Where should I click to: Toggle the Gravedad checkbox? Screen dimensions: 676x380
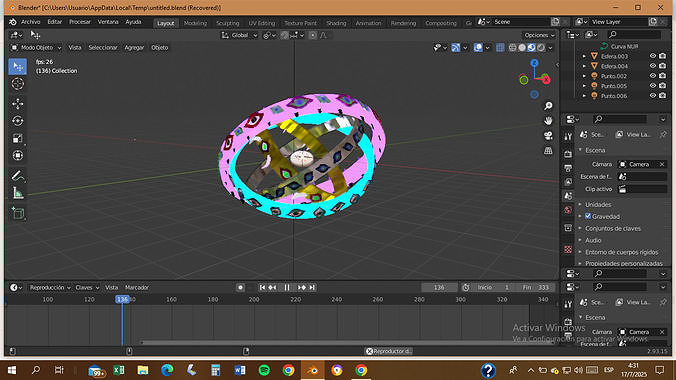pyautogui.click(x=588, y=216)
